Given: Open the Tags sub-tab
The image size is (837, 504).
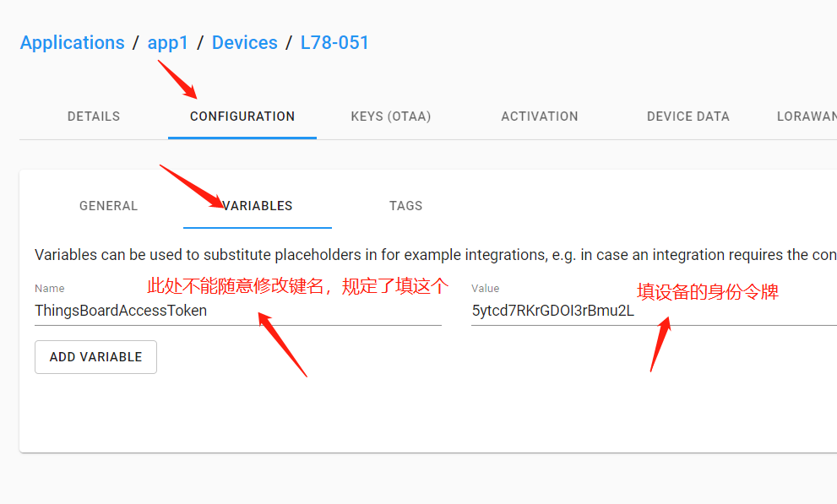Looking at the screenshot, I should coord(405,206).
